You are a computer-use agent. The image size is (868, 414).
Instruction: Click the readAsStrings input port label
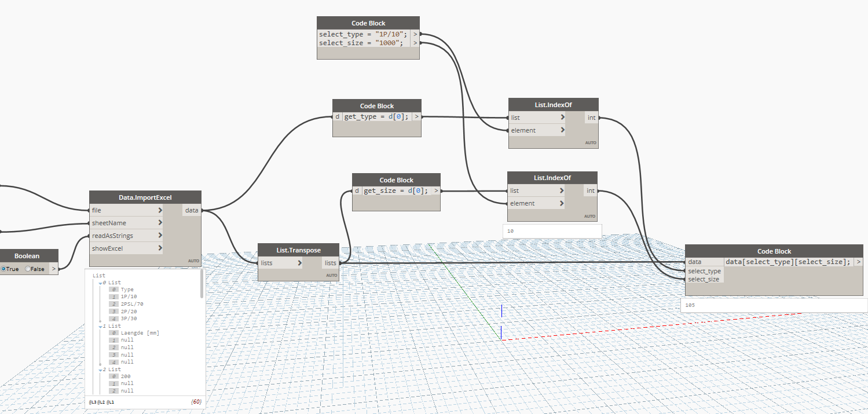coord(112,236)
